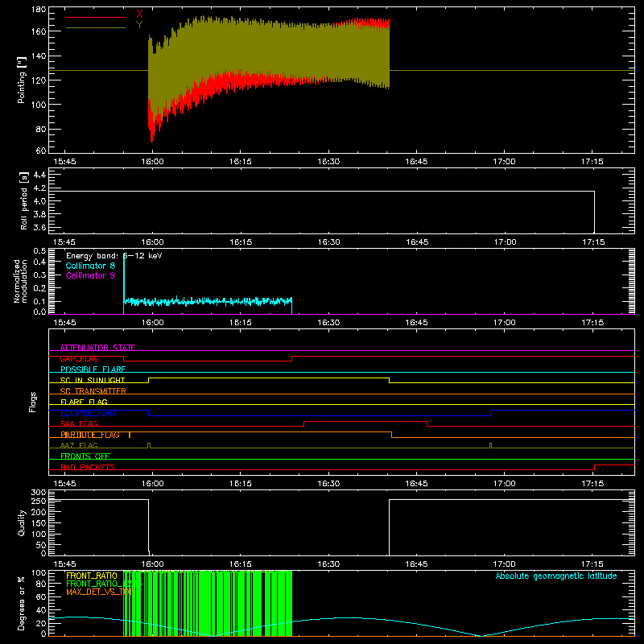The width and height of the screenshot is (644, 644).
Task: Click the Pointing axis title
Action: pyautogui.click(x=22, y=80)
